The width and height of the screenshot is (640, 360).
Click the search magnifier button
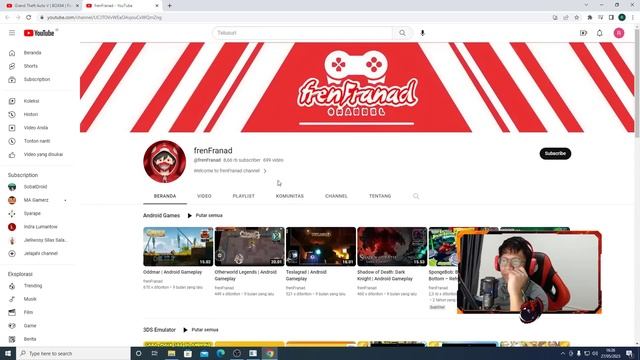402,33
